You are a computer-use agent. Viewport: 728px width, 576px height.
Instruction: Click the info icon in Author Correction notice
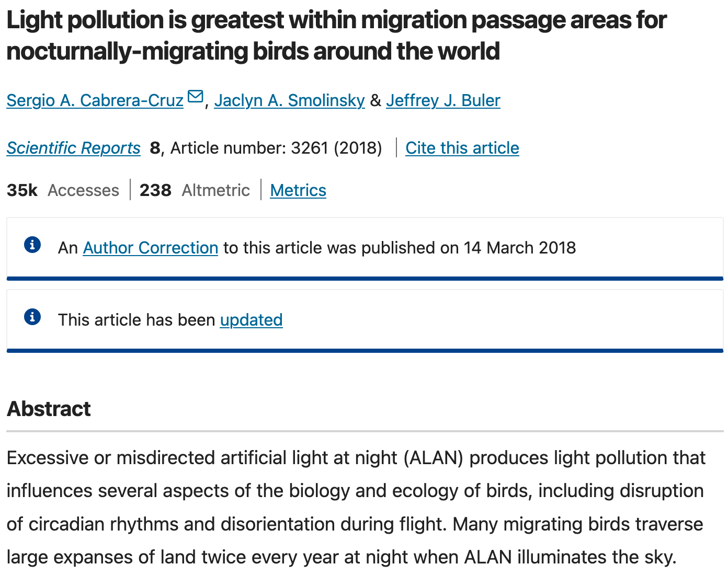(x=32, y=245)
